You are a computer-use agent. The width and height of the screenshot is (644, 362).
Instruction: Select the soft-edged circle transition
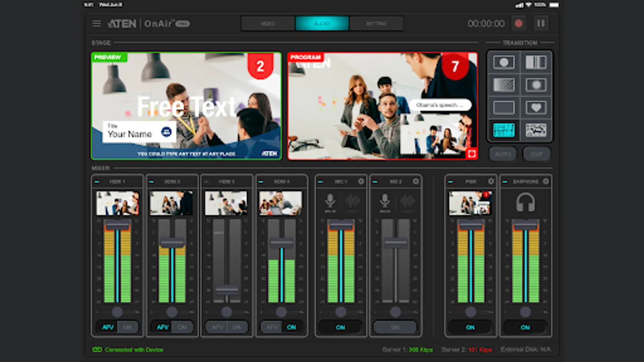pos(536,85)
